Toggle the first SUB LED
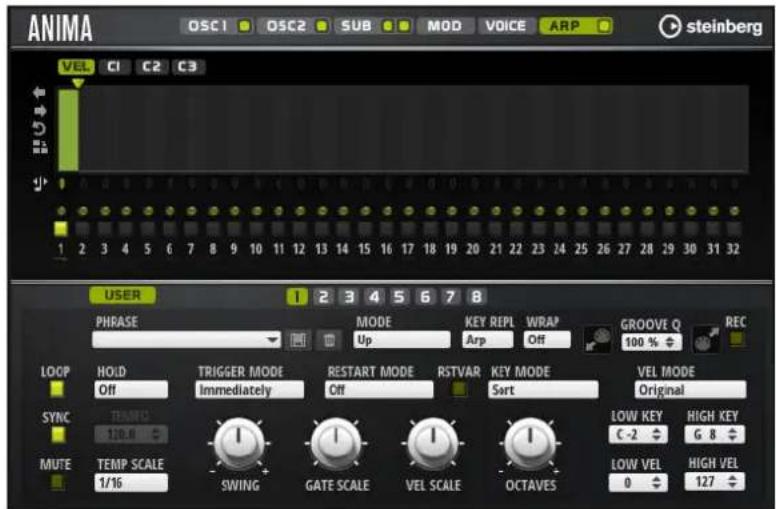Viewport: 776px width, 509px height. 388,26
